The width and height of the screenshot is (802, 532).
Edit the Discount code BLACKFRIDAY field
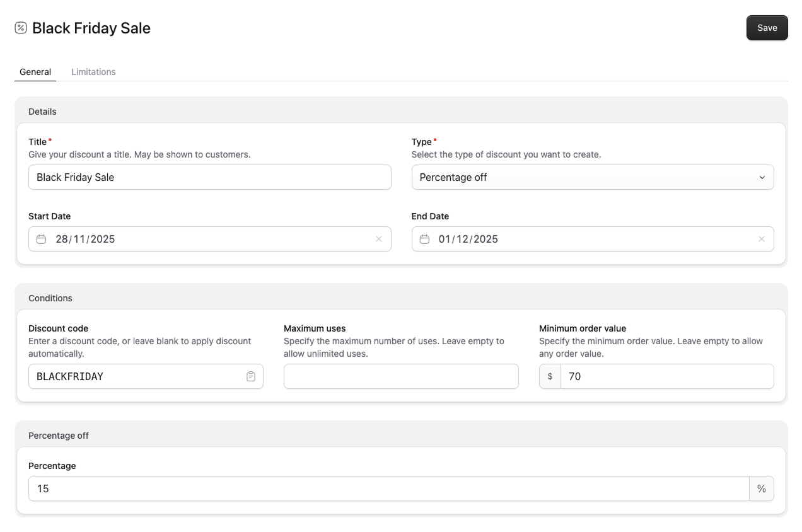click(146, 376)
